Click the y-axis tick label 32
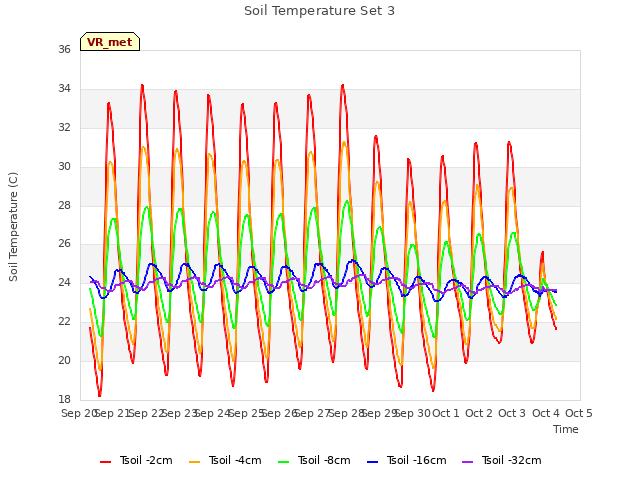This screenshot has height=480, width=640. [x=64, y=127]
